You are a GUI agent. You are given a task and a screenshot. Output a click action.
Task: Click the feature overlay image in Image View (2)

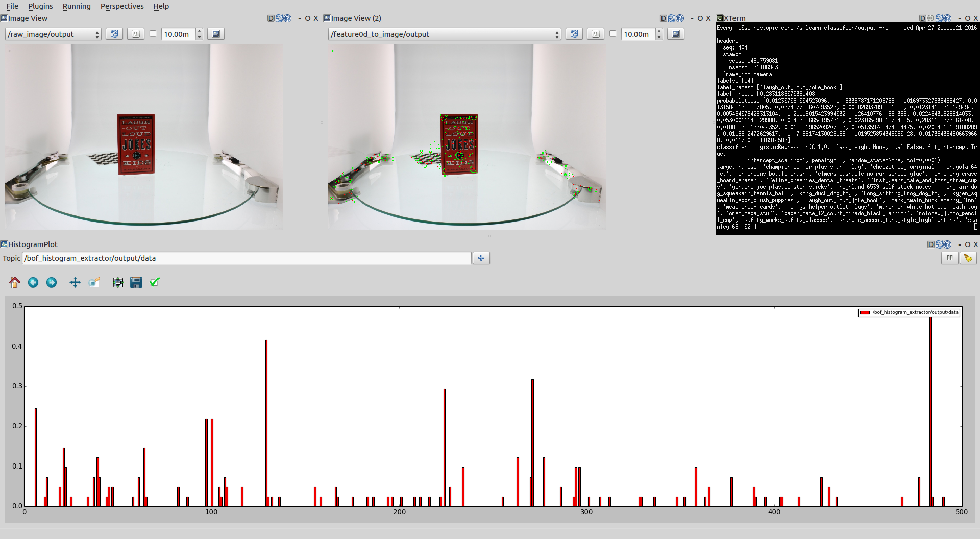(x=467, y=137)
